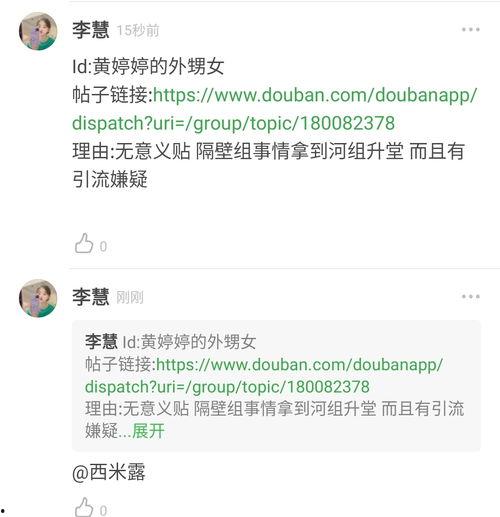Open 李慧's avatar on the 15秒前 comment

pos(38,31)
